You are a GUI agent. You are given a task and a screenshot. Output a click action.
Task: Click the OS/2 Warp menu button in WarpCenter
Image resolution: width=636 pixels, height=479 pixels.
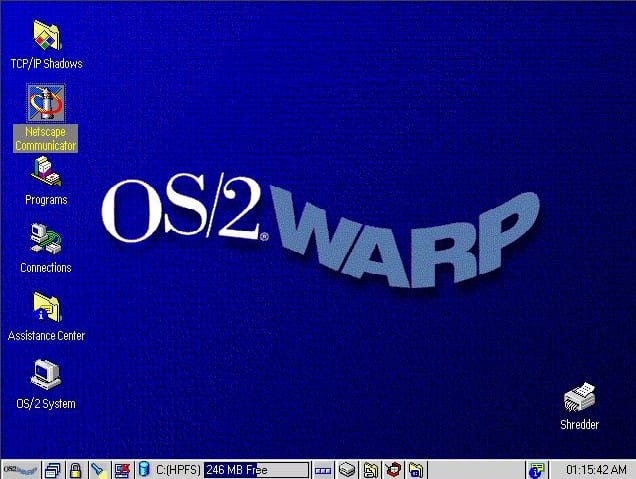21,470
